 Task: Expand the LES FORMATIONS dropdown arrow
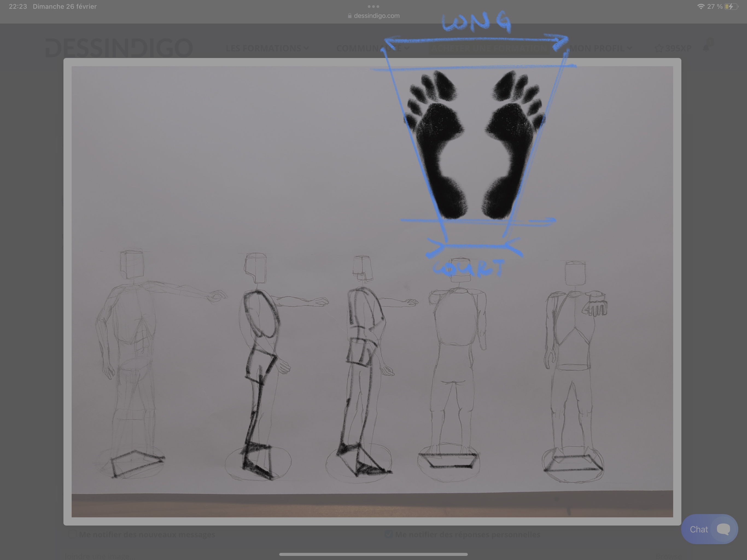(306, 48)
